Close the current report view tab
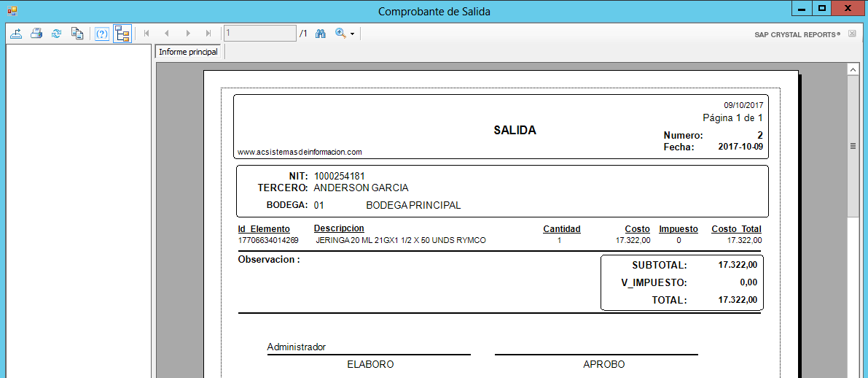868x378 pixels. (x=852, y=34)
